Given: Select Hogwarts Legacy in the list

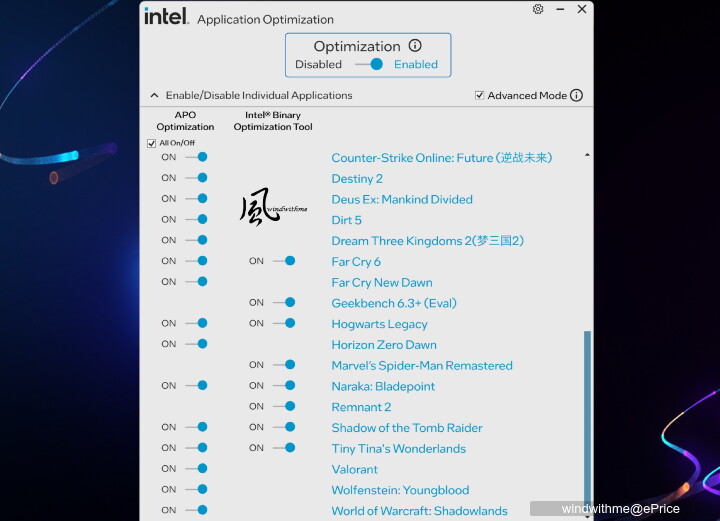Looking at the screenshot, I should pos(379,324).
